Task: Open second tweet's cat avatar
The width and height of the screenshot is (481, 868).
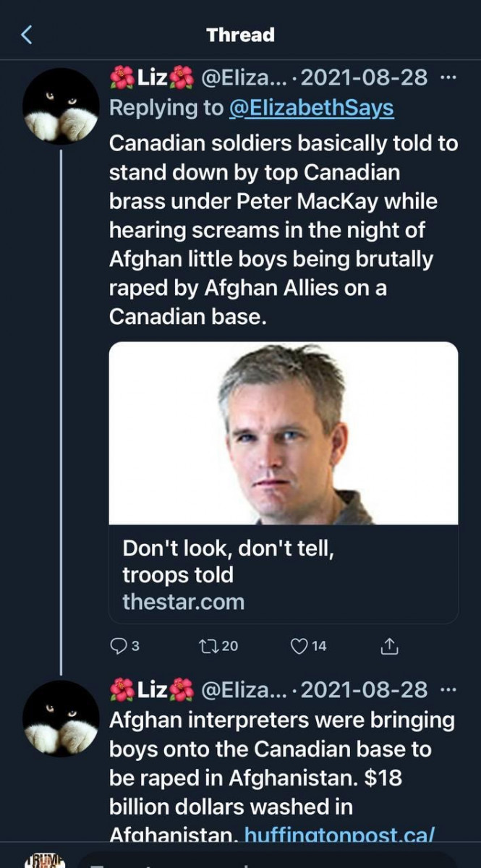Action: coord(61,718)
